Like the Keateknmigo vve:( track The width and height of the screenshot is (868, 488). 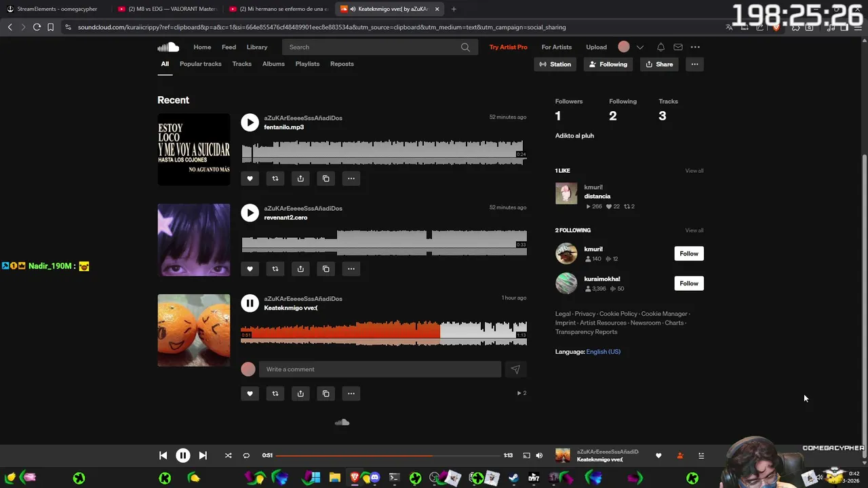250,393
